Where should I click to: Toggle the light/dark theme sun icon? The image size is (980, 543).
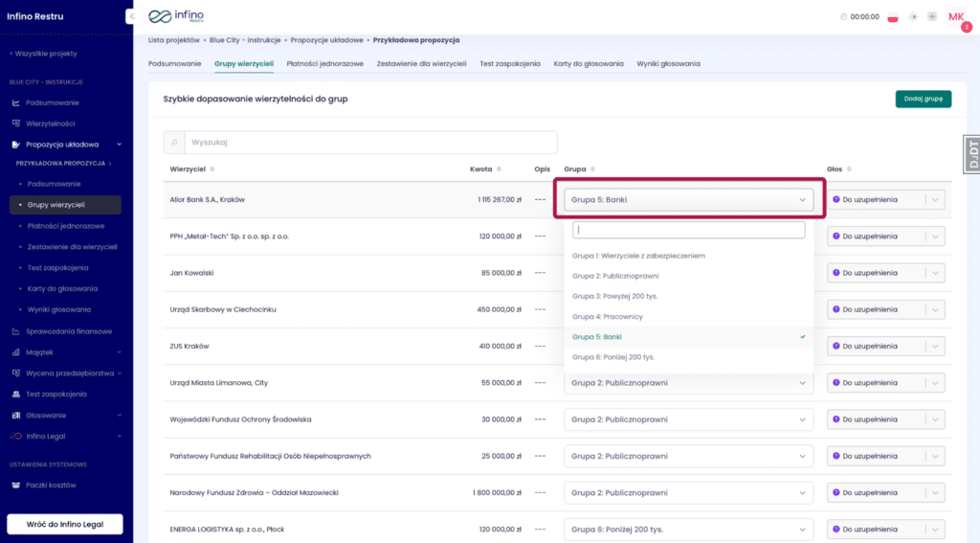pos(913,17)
